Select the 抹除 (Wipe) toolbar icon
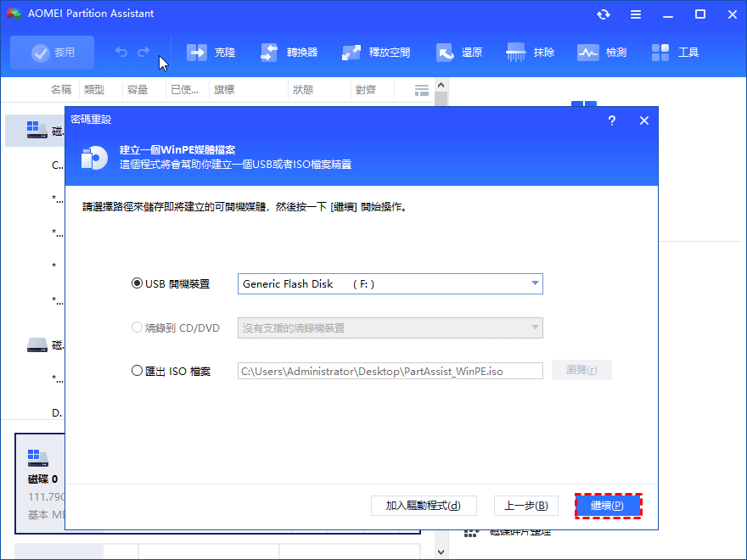The image size is (747, 560). (x=516, y=53)
